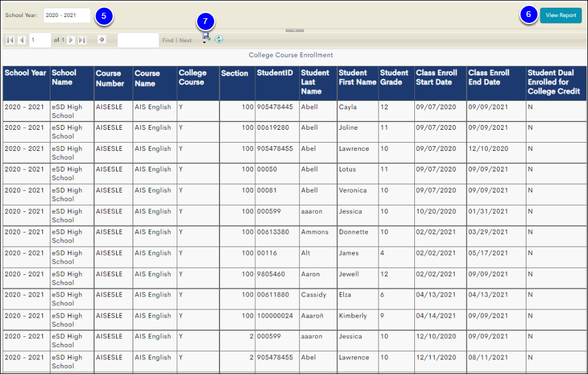
Task: Click the first name Veronica
Action: pos(353,190)
